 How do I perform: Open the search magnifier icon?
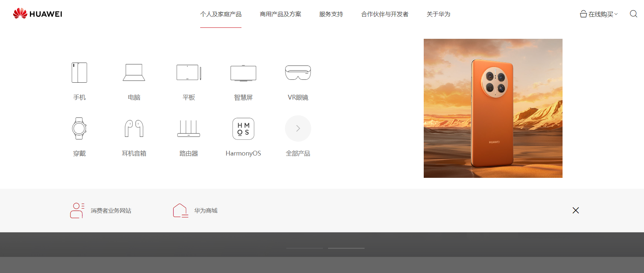click(x=633, y=14)
